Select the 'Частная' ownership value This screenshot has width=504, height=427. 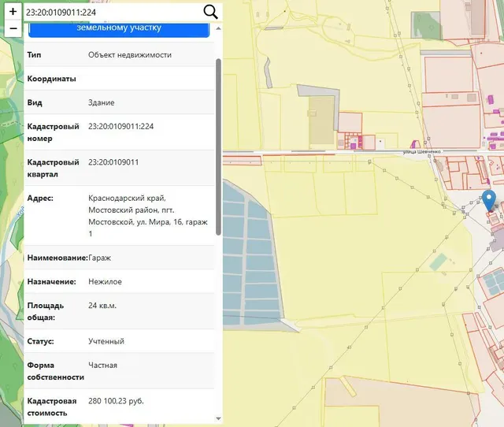(x=103, y=366)
